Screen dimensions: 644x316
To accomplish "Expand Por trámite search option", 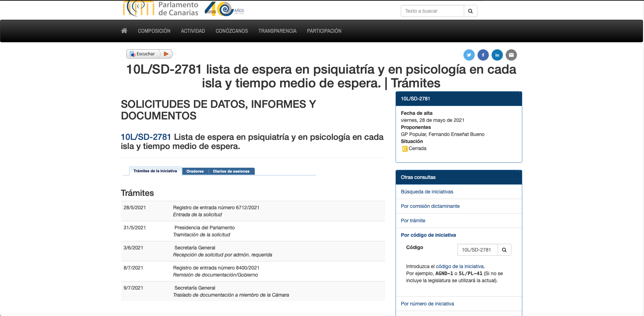I will 413,221.
